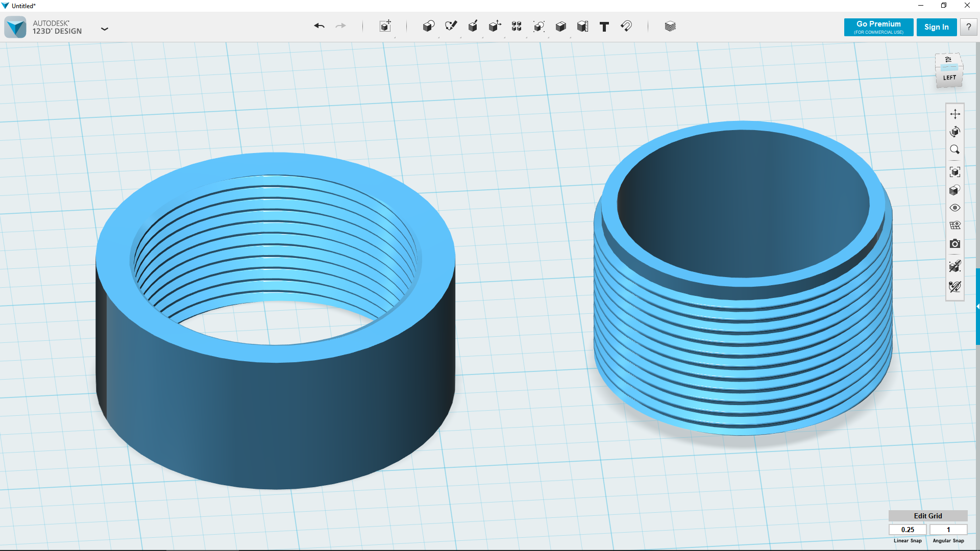Redo the last undone action
The width and height of the screenshot is (980, 551).
tap(341, 26)
